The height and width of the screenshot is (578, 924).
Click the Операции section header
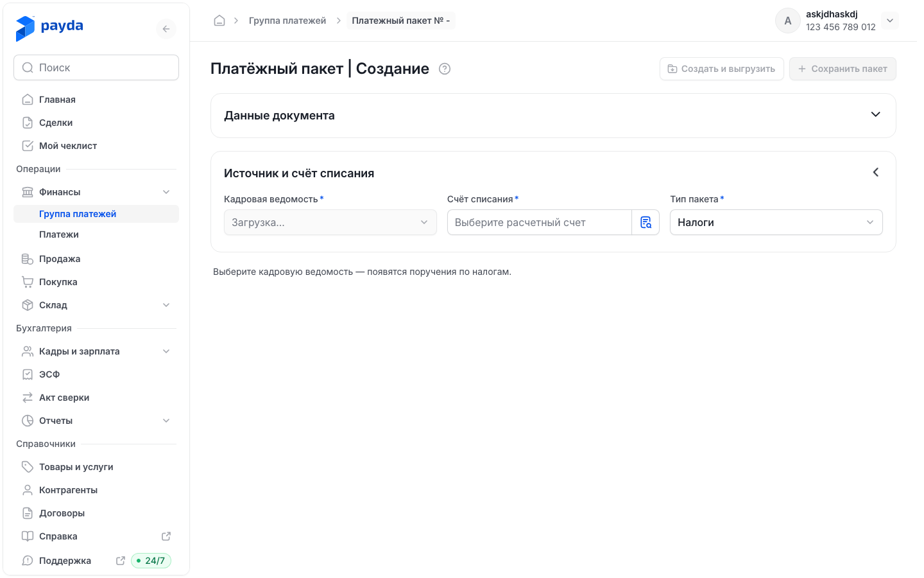(38, 169)
